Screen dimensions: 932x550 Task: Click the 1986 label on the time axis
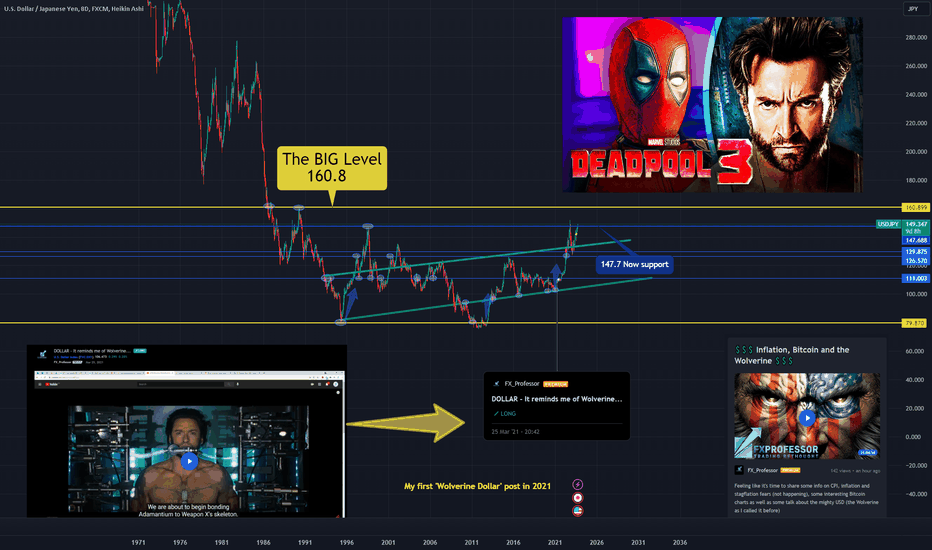pyautogui.click(x=263, y=542)
